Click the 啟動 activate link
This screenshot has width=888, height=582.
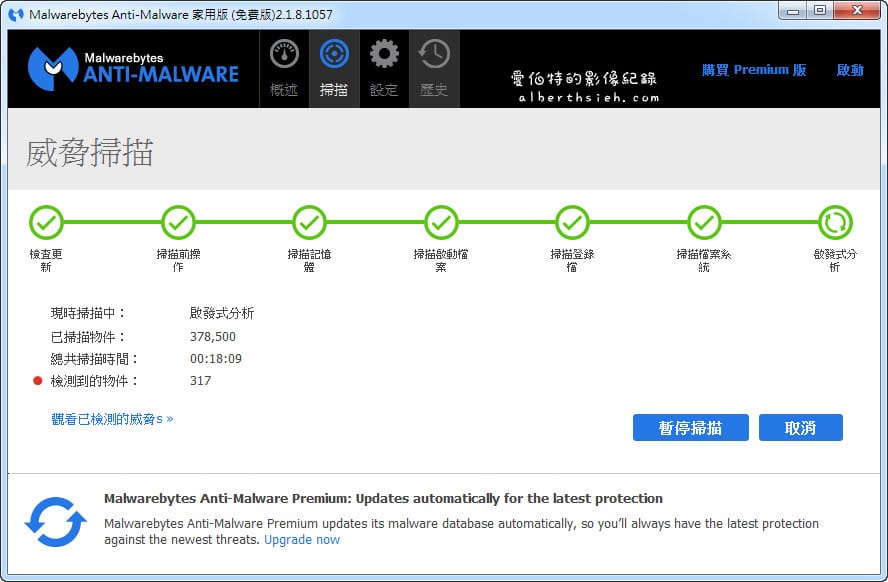pyautogui.click(x=850, y=70)
